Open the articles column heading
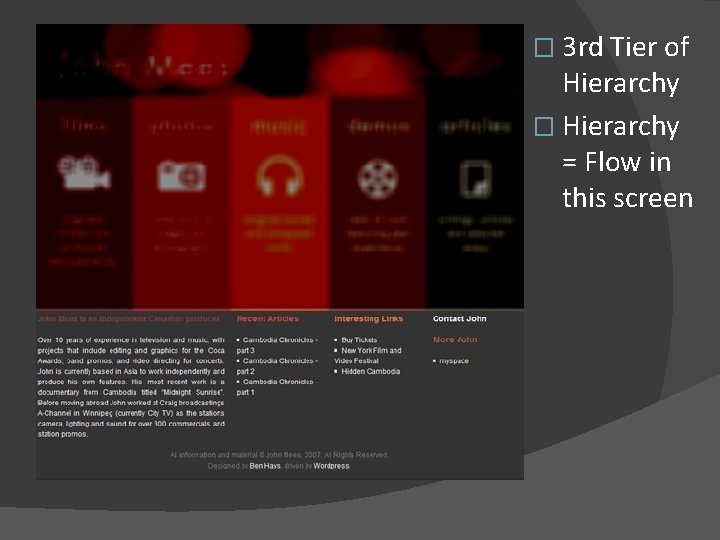The image size is (720, 540). [475, 126]
